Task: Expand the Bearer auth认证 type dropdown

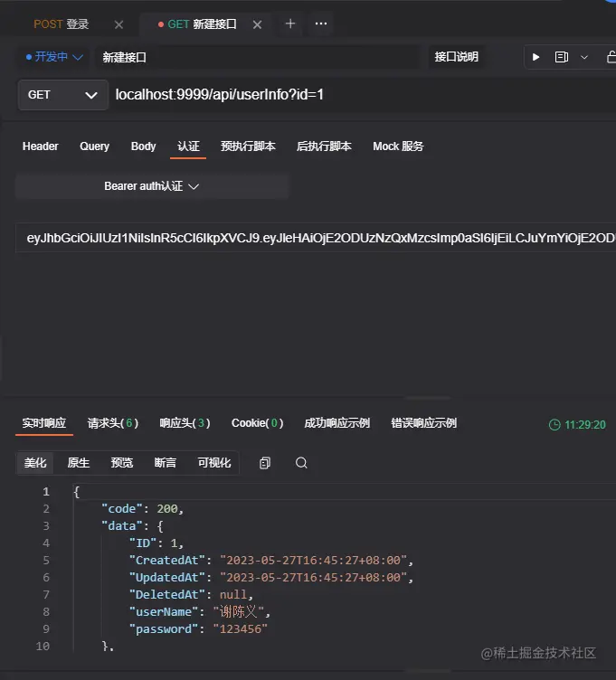Action: [152, 186]
